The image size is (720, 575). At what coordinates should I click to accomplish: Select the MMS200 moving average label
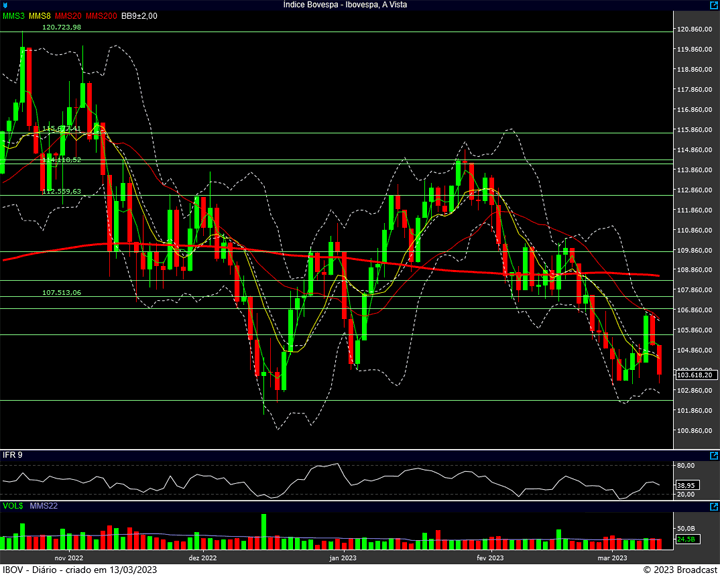click(101, 16)
